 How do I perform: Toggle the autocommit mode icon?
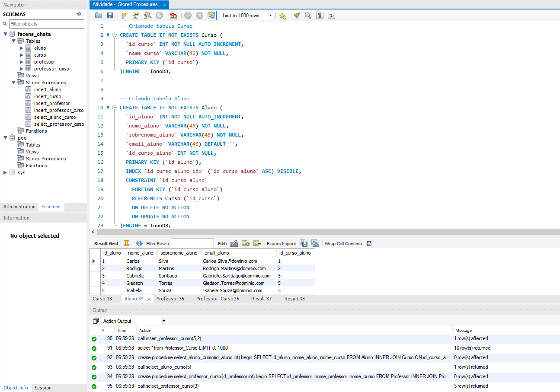pyautogui.click(x=211, y=15)
